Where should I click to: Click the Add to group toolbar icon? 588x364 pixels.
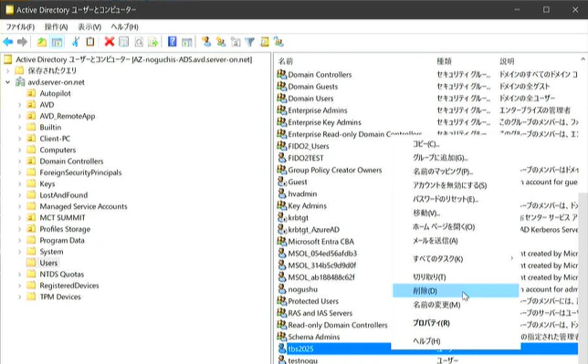click(278, 42)
